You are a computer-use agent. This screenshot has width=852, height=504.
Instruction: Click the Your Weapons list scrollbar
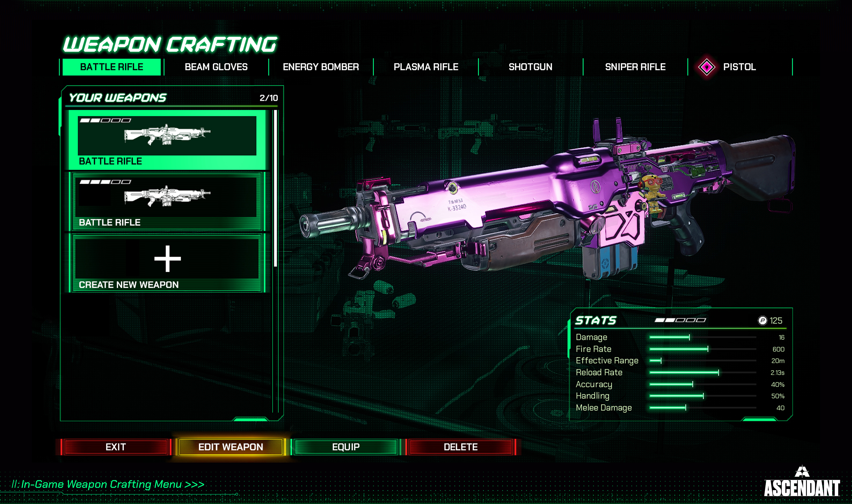click(275, 188)
